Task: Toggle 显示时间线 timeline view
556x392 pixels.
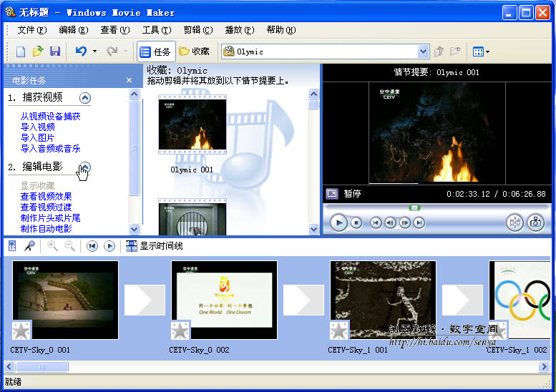Action: pos(155,245)
